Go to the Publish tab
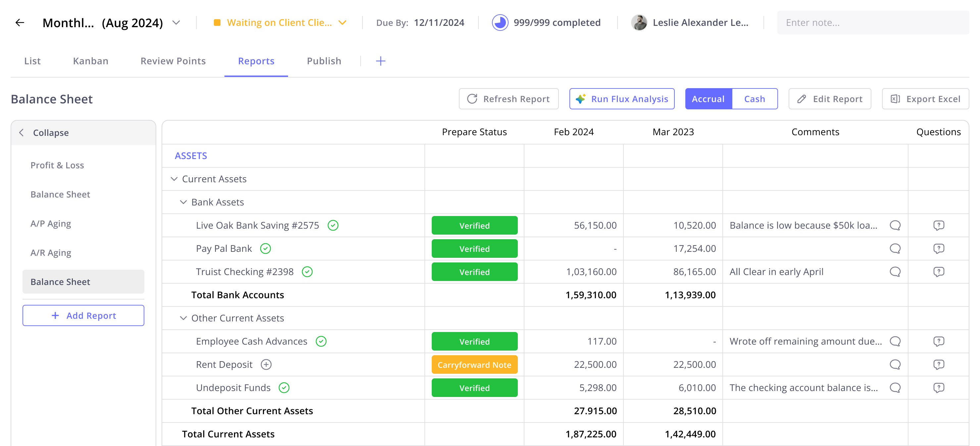This screenshot has height=446, width=980. coord(324,61)
